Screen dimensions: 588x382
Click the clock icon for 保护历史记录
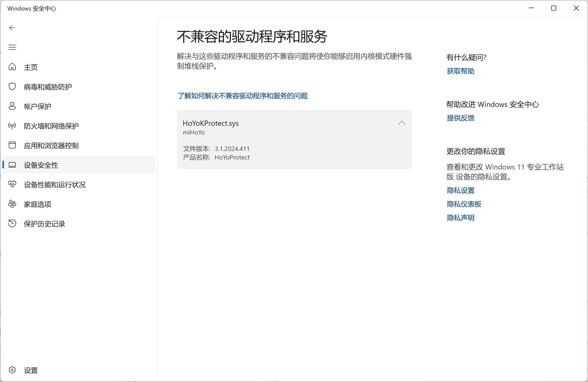click(x=12, y=223)
